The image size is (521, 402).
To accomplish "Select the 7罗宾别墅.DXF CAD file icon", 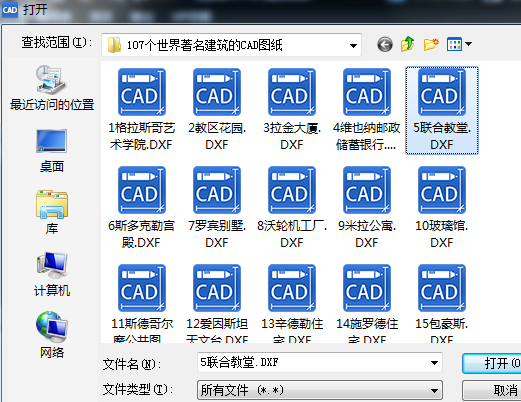I will (x=217, y=190).
